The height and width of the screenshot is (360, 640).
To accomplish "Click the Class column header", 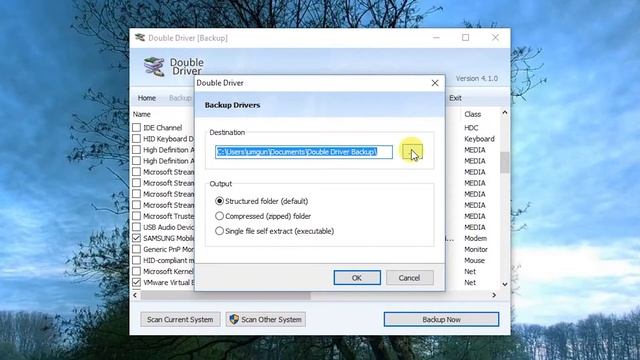I will point(473,114).
